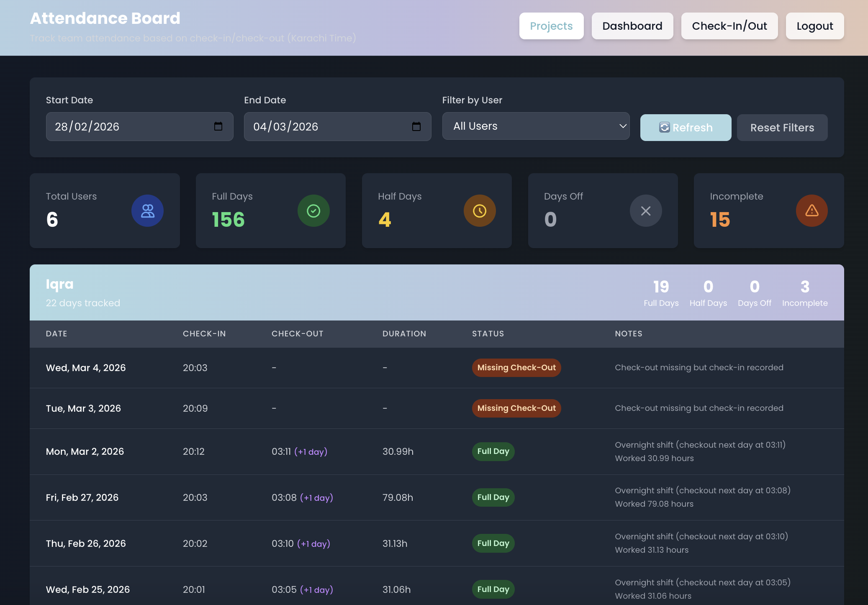The height and width of the screenshot is (605, 868).
Task: Click the Full Day badge for Feb 27
Action: point(493,497)
